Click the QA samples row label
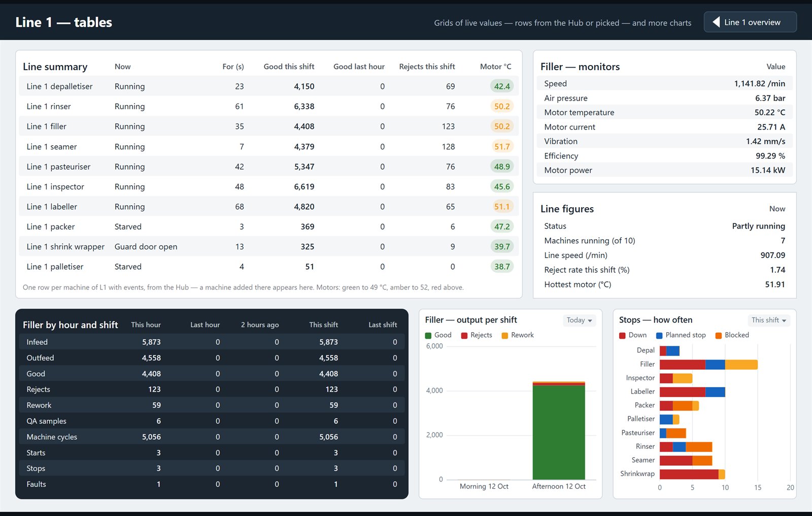This screenshot has width=812, height=516. (46, 421)
